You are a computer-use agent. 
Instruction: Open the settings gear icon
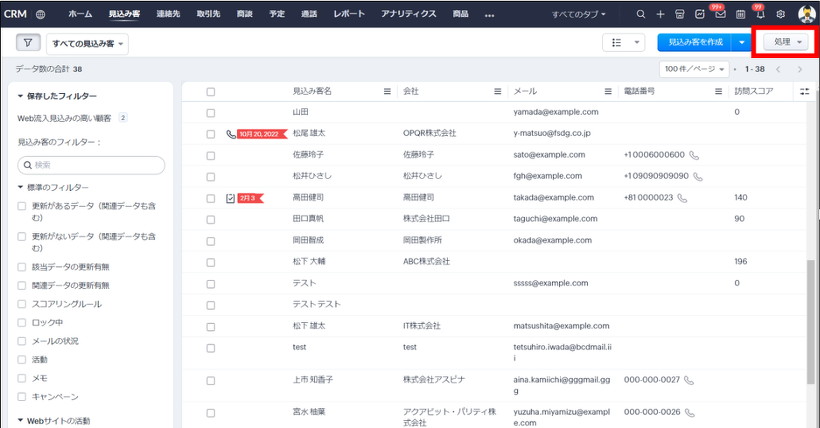[x=781, y=15]
